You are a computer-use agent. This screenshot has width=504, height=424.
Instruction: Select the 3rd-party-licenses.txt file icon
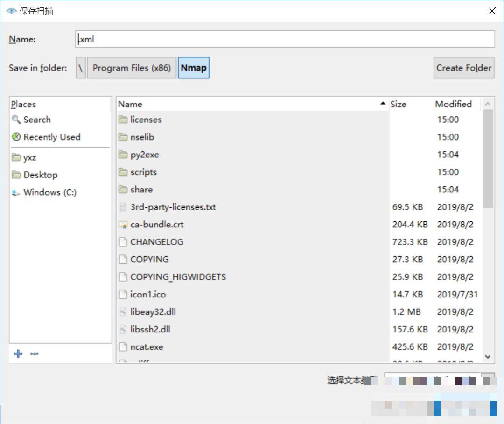tap(123, 207)
